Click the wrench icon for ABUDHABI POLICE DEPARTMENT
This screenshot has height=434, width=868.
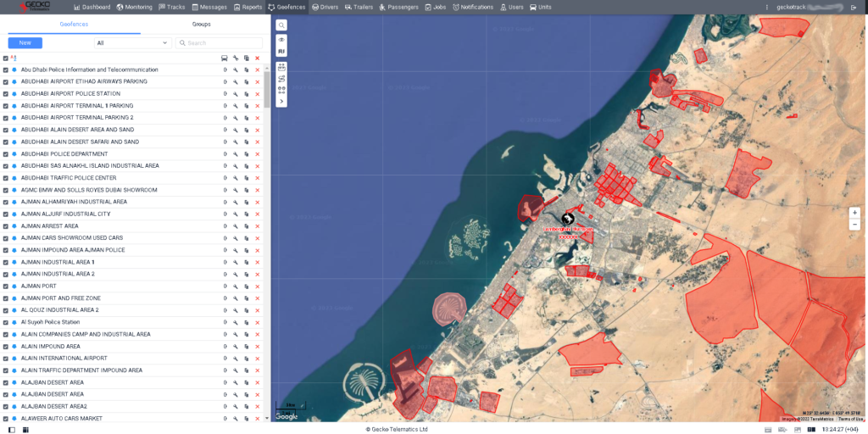click(236, 154)
